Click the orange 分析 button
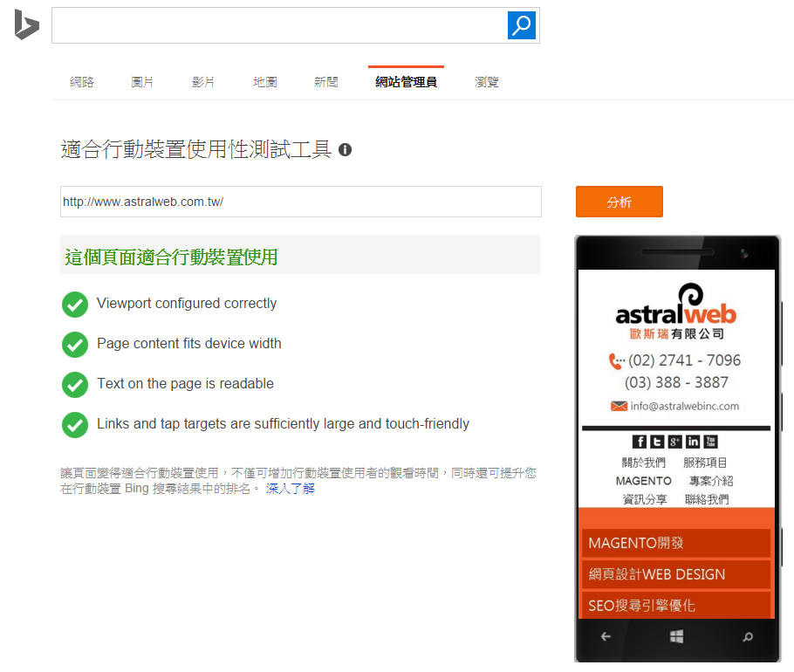 coord(619,202)
